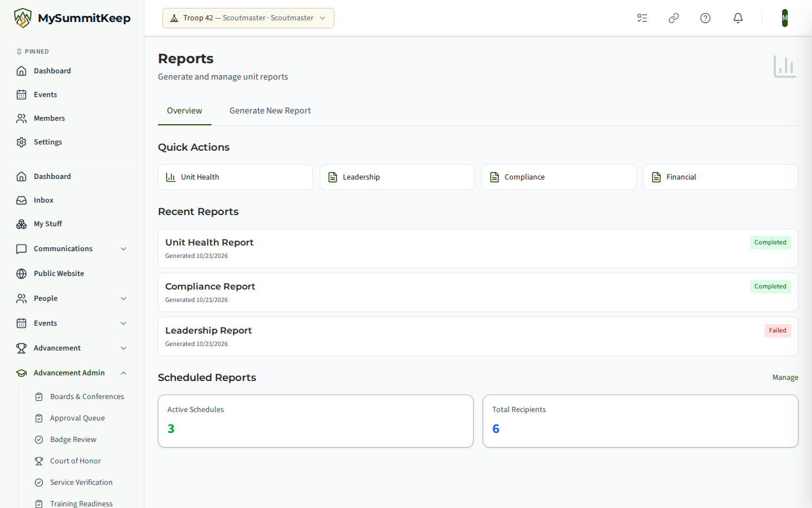Click the Financial document icon

[x=656, y=177]
